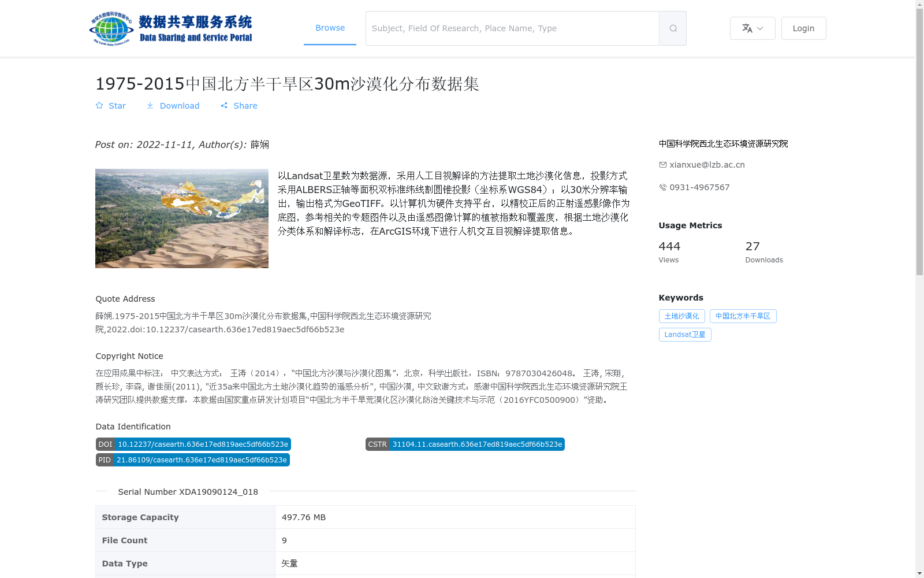
Task: Select the phone number 0931-4967567
Action: tap(699, 187)
